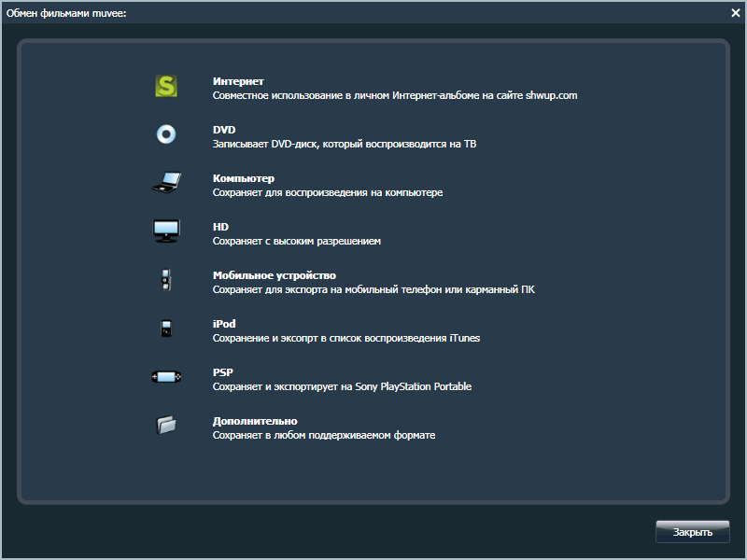Image resolution: width=747 pixels, height=560 pixels.
Task: Click the iTunes playlist description text
Action: (345, 338)
